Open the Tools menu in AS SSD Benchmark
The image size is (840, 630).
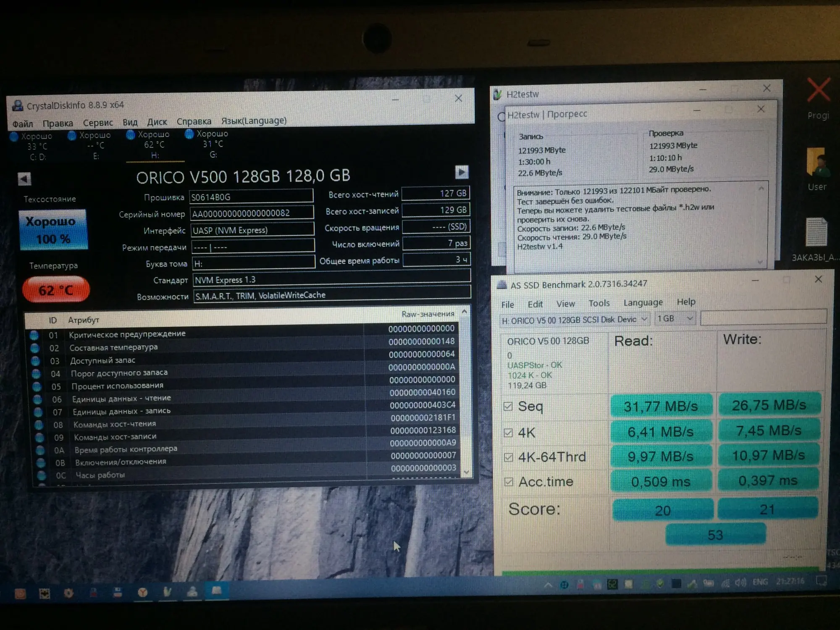tap(598, 303)
